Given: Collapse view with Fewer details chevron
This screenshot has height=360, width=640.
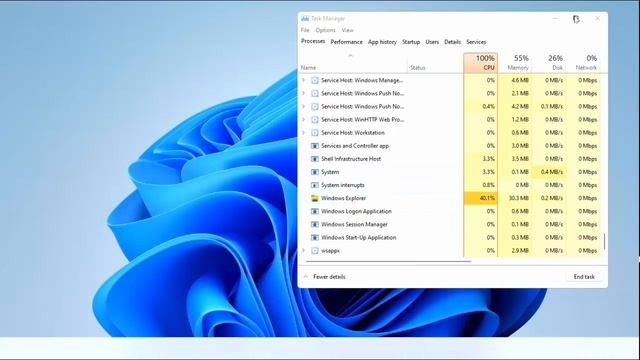Looking at the screenshot, I should pyautogui.click(x=306, y=277).
